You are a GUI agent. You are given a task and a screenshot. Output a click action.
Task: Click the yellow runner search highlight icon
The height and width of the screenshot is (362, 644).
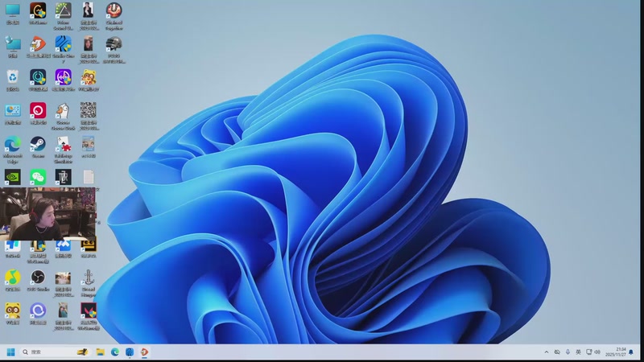tap(83, 352)
